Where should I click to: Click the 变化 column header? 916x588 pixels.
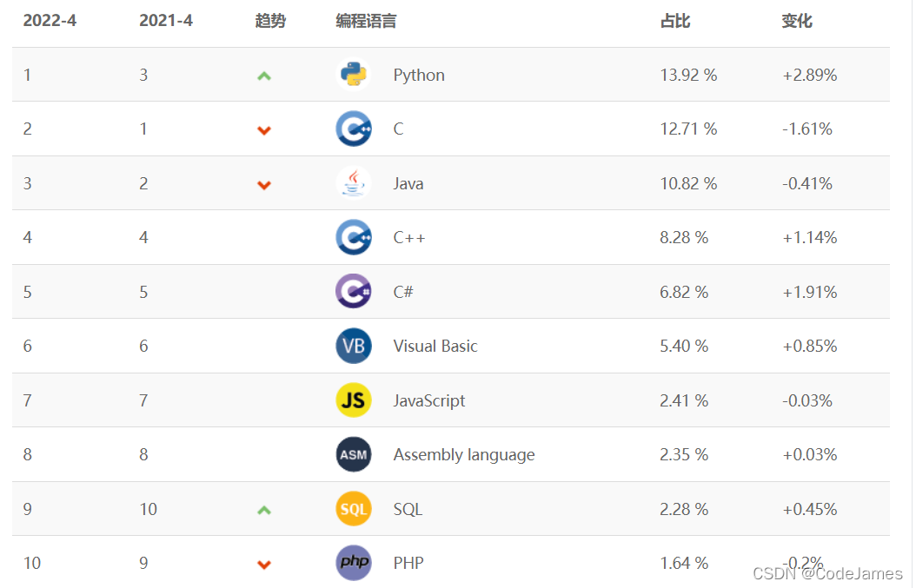[x=797, y=21]
